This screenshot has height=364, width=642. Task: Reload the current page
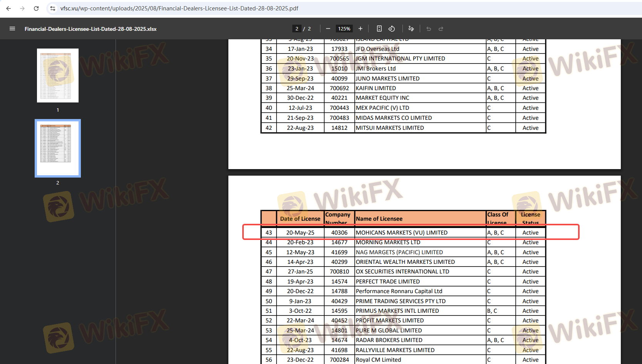coord(36,8)
